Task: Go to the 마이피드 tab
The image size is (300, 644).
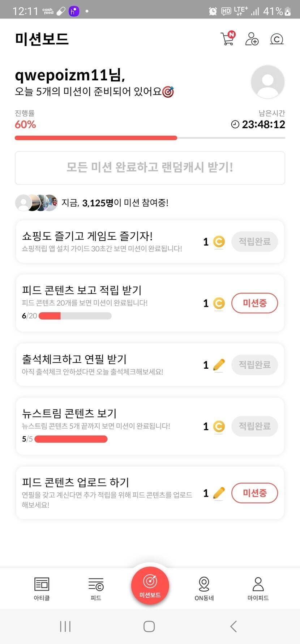Action: [258, 588]
